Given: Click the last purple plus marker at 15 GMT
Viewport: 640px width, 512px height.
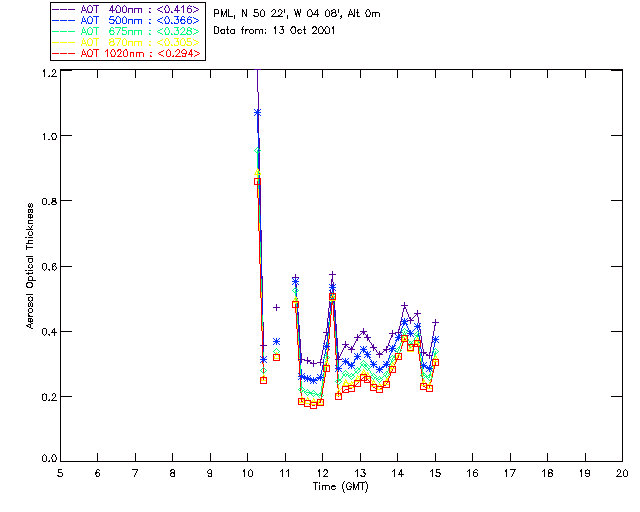Looking at the screenshot, I should [436, 323].
